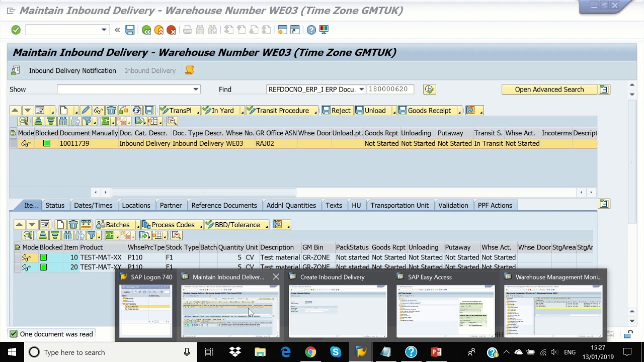Click the delete trash icon in item toolbar

pyautogui.click(x=73, y=225)
